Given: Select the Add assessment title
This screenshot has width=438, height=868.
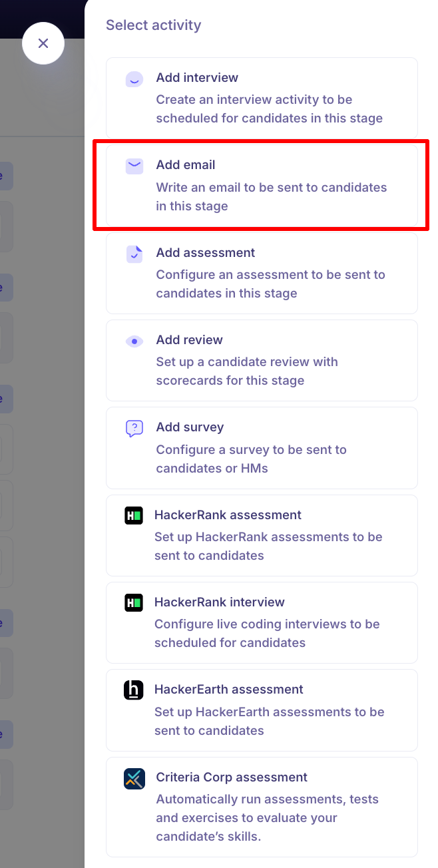Looking at the screenshot, I should pos(206,253).
